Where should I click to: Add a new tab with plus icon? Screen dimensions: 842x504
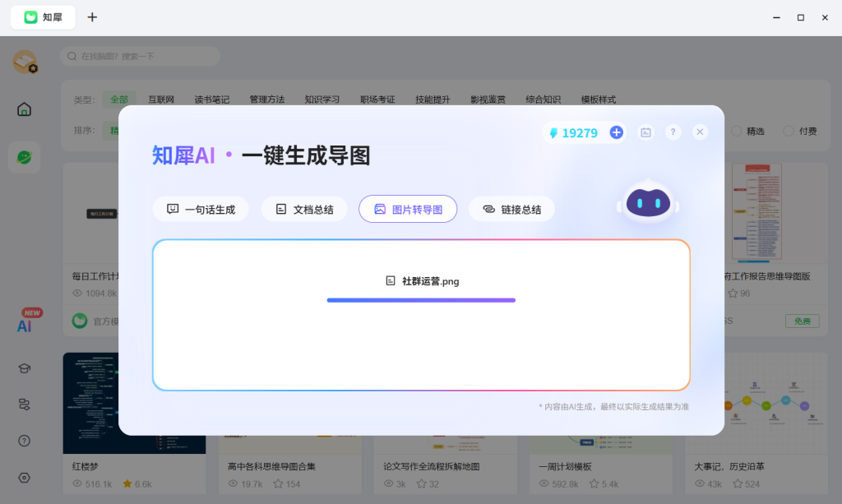click(92, 17)
